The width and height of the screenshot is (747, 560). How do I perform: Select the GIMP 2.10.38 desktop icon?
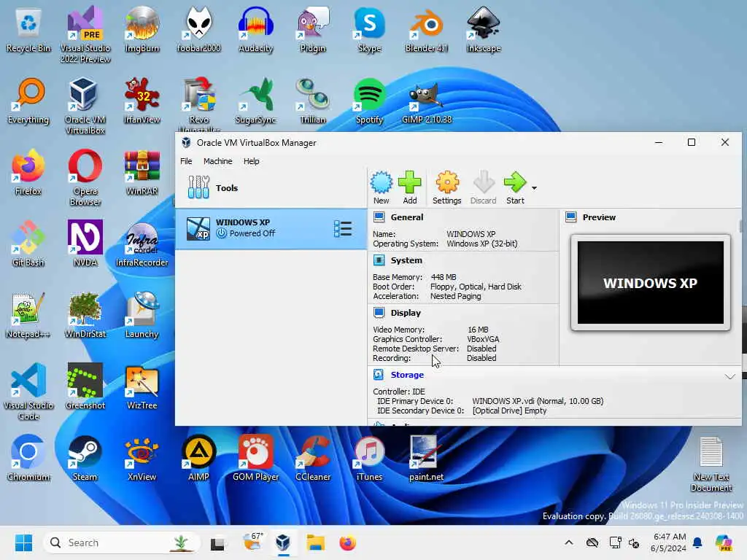(426, 101)
